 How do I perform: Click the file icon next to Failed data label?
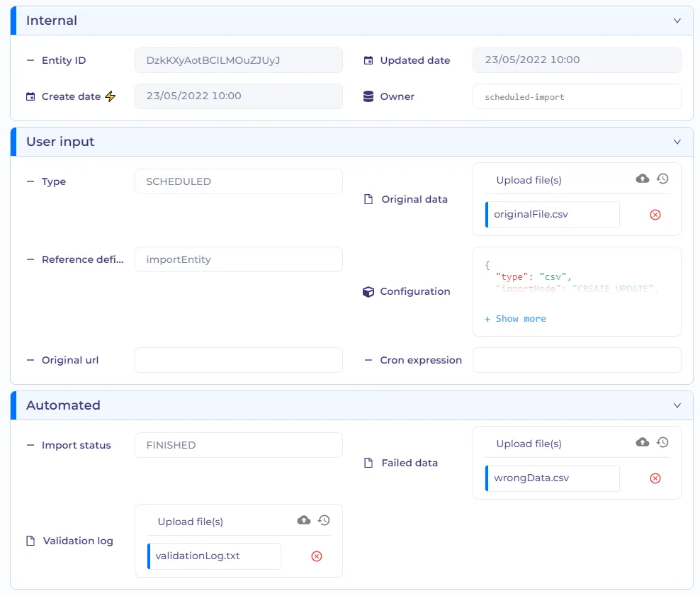point(368,463)
